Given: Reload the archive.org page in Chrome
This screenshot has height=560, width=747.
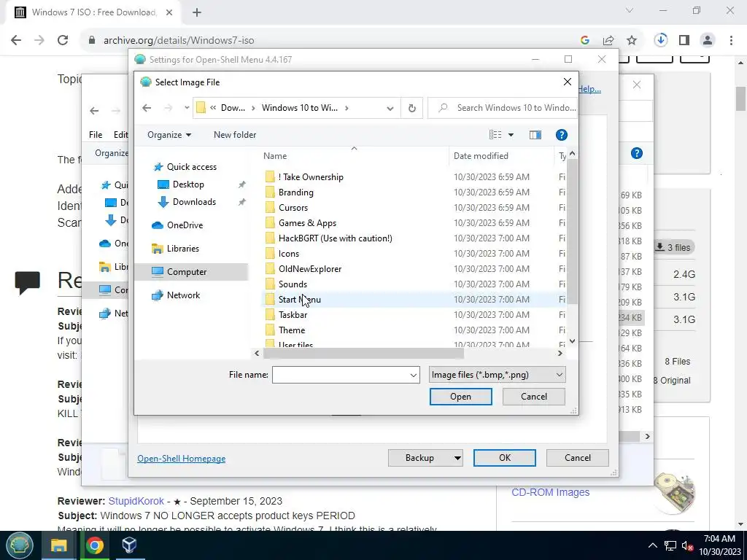Looking at the screenshot, I should 63,40.
